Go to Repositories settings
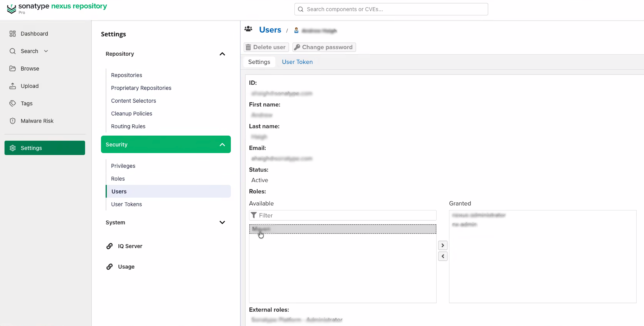 126,75
